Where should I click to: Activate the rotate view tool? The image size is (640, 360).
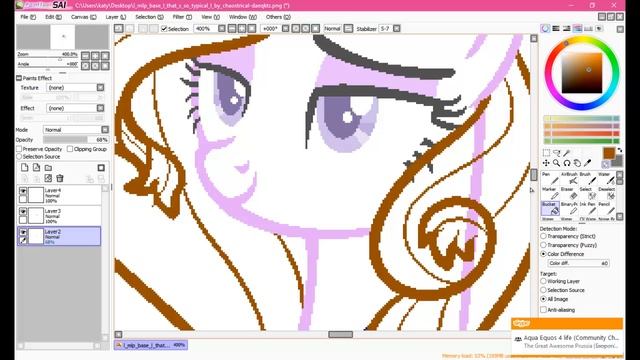coord(567,163)
